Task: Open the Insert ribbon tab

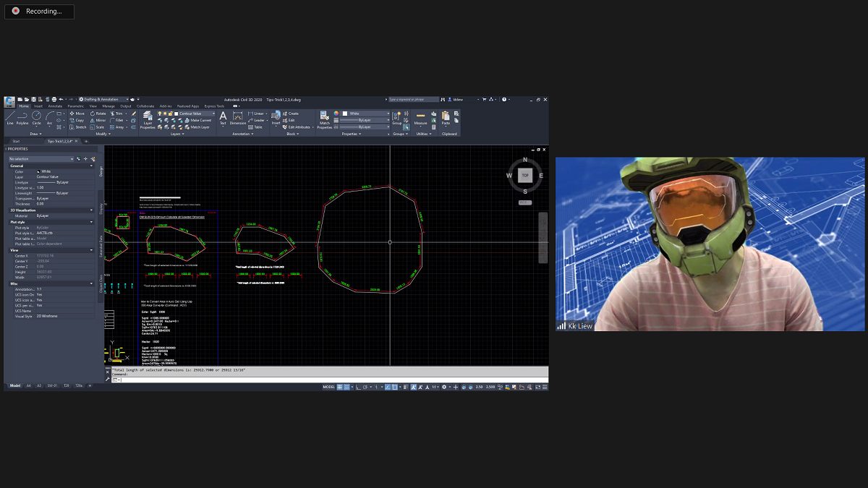Action: point(38,106)
